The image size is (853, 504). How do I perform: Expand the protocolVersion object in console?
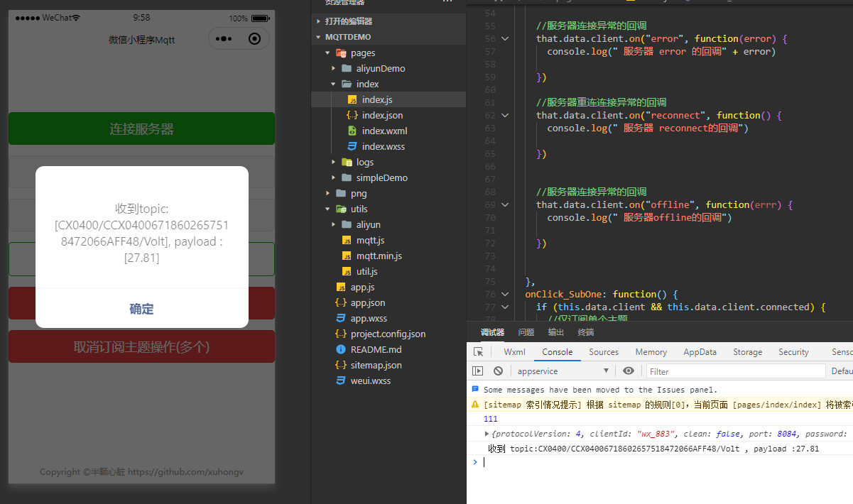tap(487, 434)
